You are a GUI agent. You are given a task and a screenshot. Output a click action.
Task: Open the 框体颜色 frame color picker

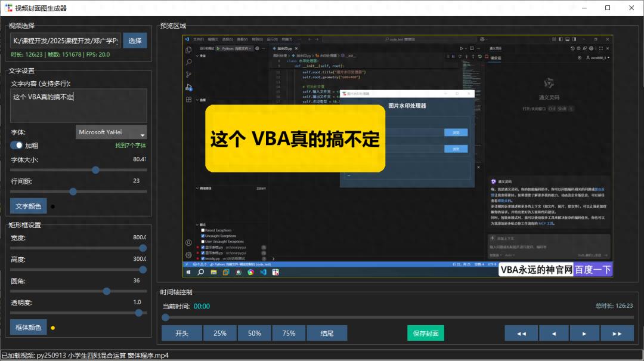click(x=28, y=328)
